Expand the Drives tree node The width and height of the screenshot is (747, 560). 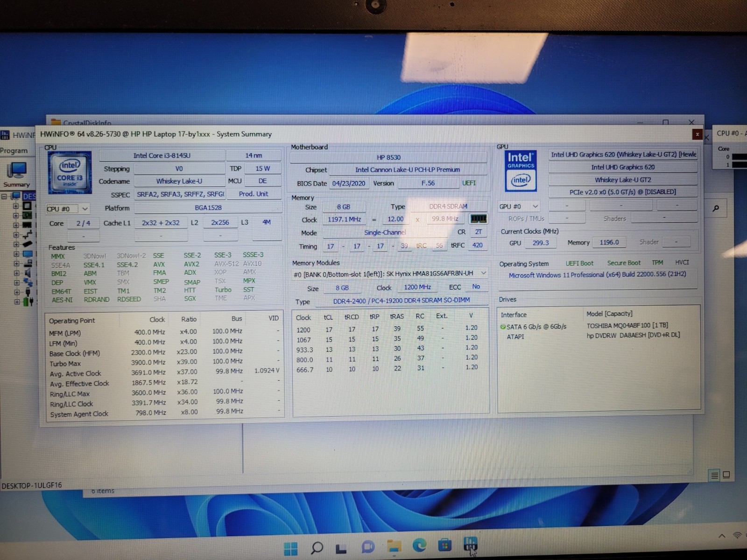point(16,264)
